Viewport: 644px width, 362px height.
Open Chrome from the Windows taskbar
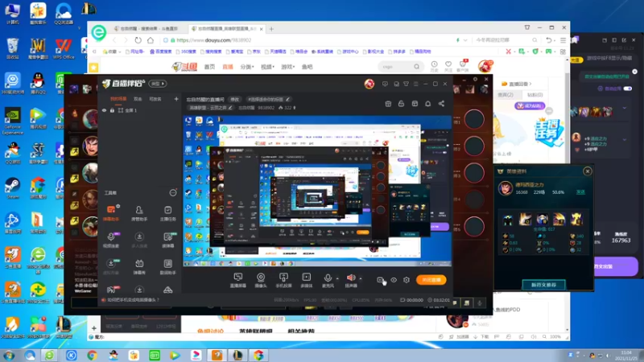92,355
